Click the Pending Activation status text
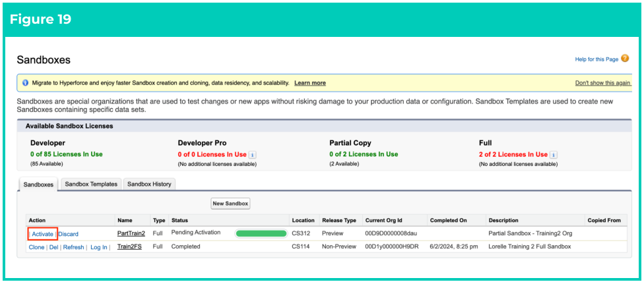 [x=196, y=233]
